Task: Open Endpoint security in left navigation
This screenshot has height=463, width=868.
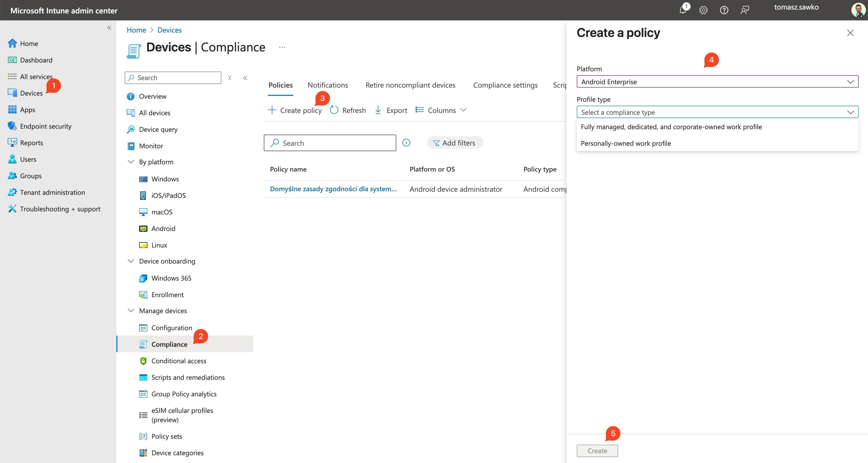Action: pyautogui.click(x=46, y=126)
